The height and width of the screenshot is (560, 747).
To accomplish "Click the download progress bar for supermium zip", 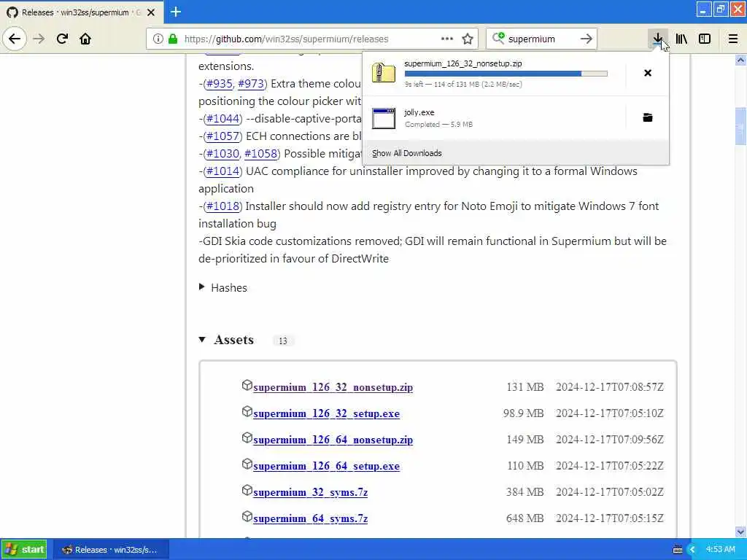I will pyautogui.click(x=506, y=74).
